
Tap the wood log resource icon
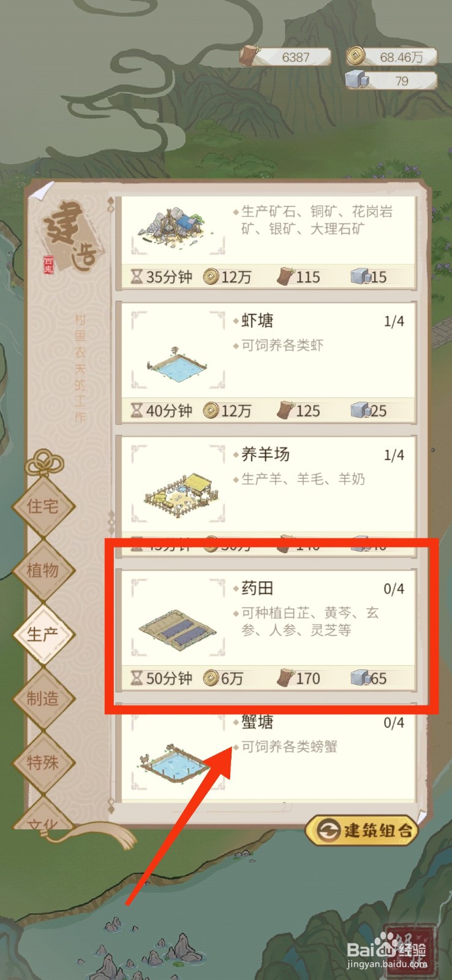pyautogui.click(x=249, y=56)
